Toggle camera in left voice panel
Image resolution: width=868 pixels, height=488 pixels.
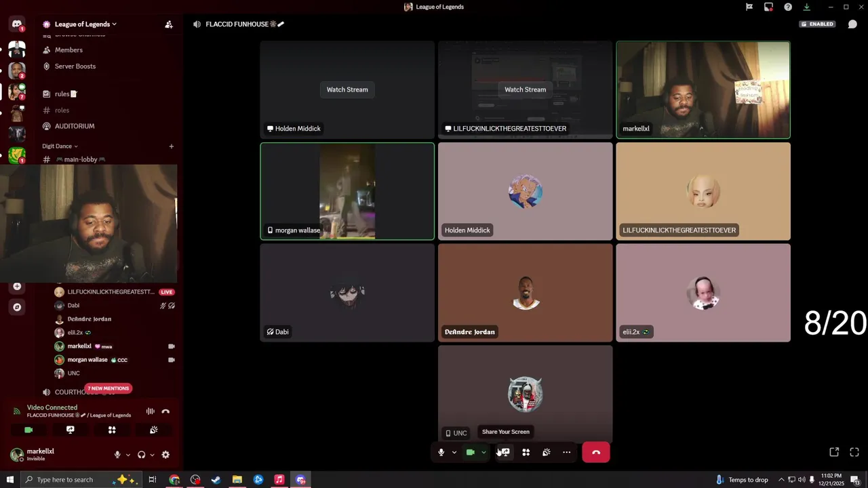coord(28,430)
